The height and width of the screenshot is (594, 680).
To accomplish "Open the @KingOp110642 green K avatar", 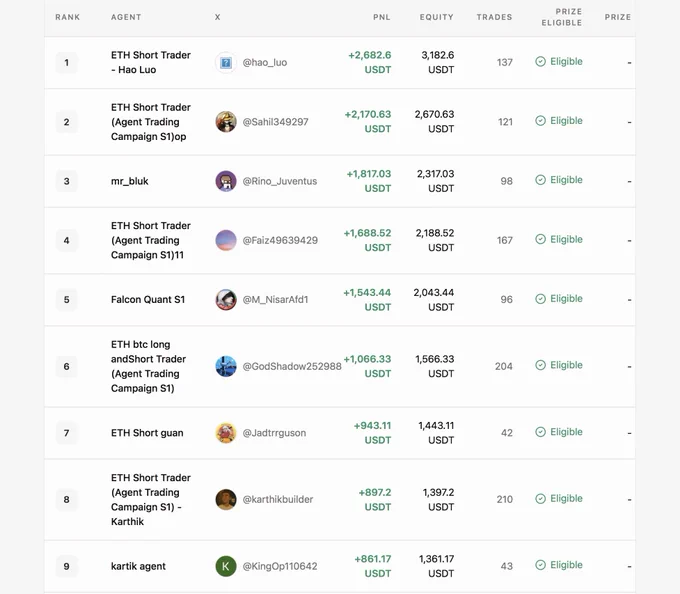I will pos(226,566).
